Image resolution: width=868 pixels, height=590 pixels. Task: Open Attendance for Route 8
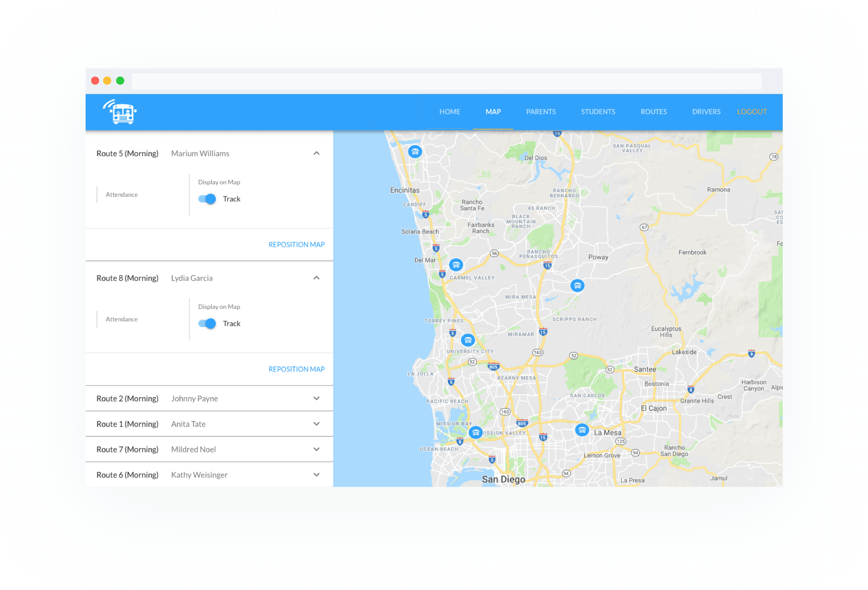pos(121,319)
